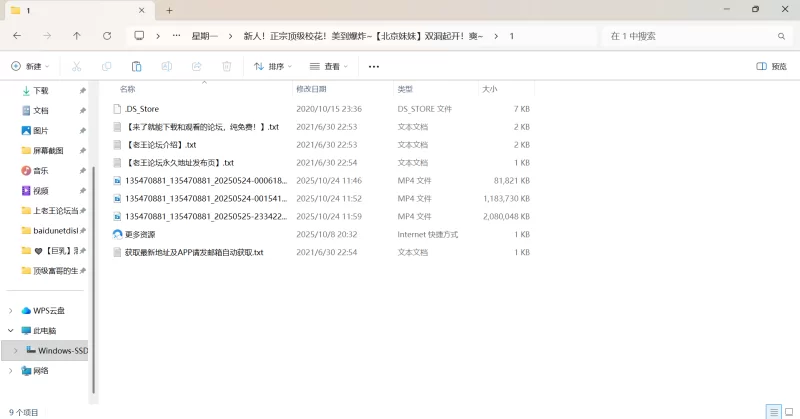Open the 下载 folder in sidebar
The width and height of the screenshot is (800, 419).
click(40, 90)
